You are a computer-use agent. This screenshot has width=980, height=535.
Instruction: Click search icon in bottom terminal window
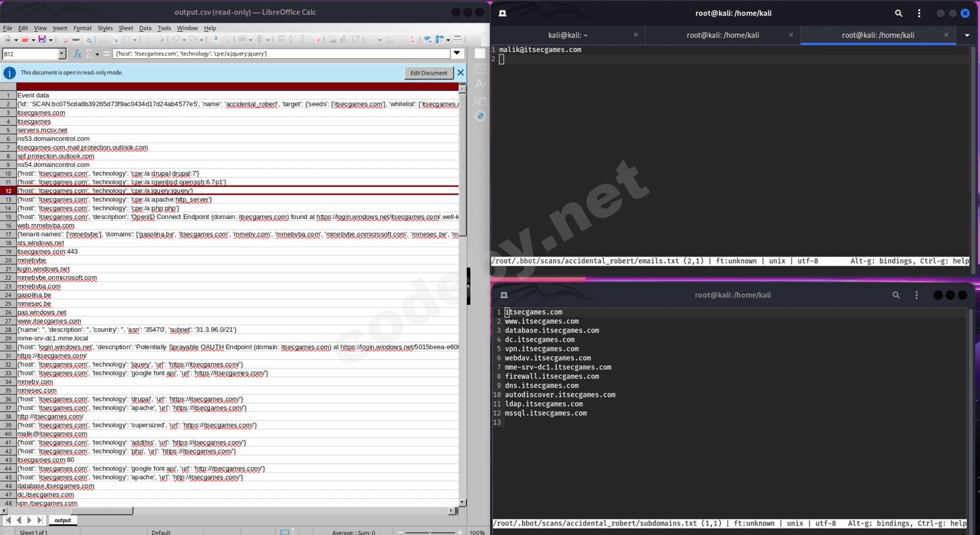tap(895, 295)
